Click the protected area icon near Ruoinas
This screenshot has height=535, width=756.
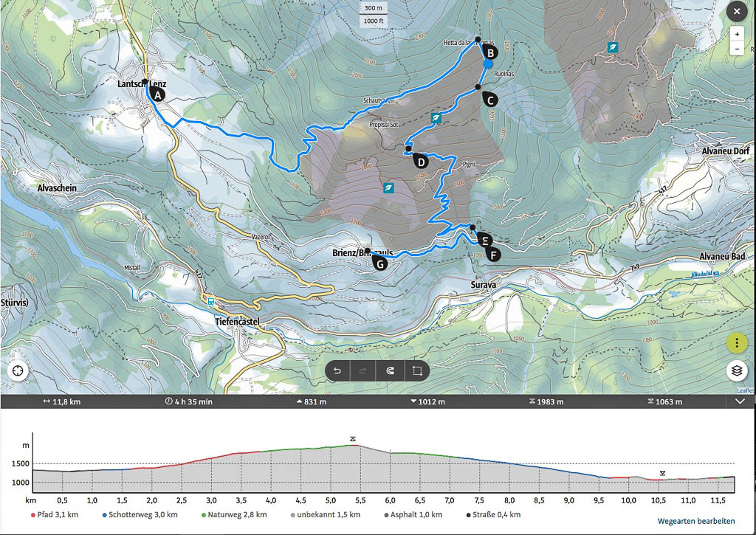coord(612,47)
